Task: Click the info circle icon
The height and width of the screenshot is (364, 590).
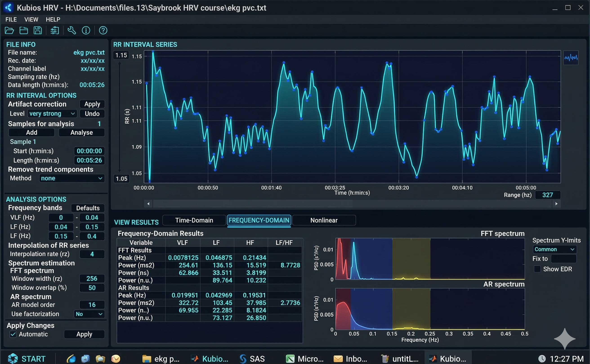Action: click(86, 30)
